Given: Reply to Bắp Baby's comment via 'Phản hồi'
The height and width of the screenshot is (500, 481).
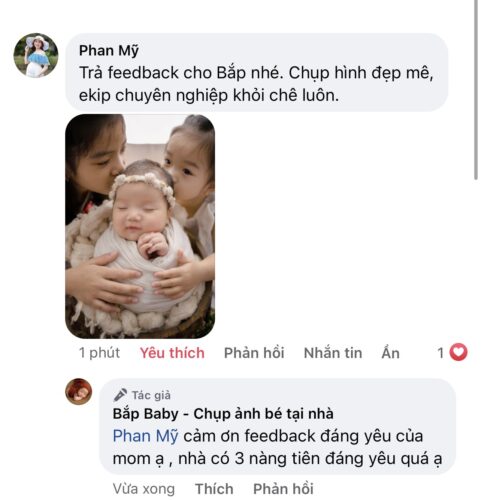Looking at the screenshot, I should pos(283,489).
